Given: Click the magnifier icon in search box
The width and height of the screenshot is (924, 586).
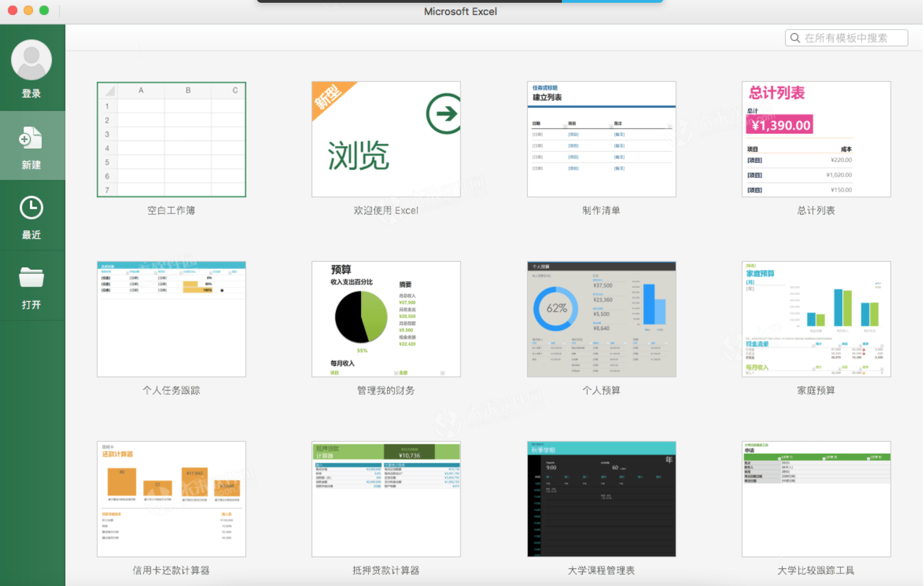Looking at the screenshot, I should [x=795, y=38].
